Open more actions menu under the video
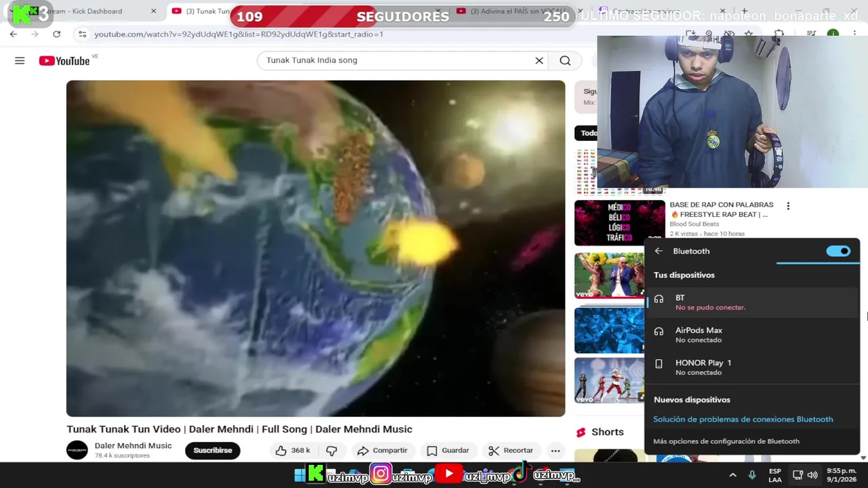868x488 pixels. 555,450
